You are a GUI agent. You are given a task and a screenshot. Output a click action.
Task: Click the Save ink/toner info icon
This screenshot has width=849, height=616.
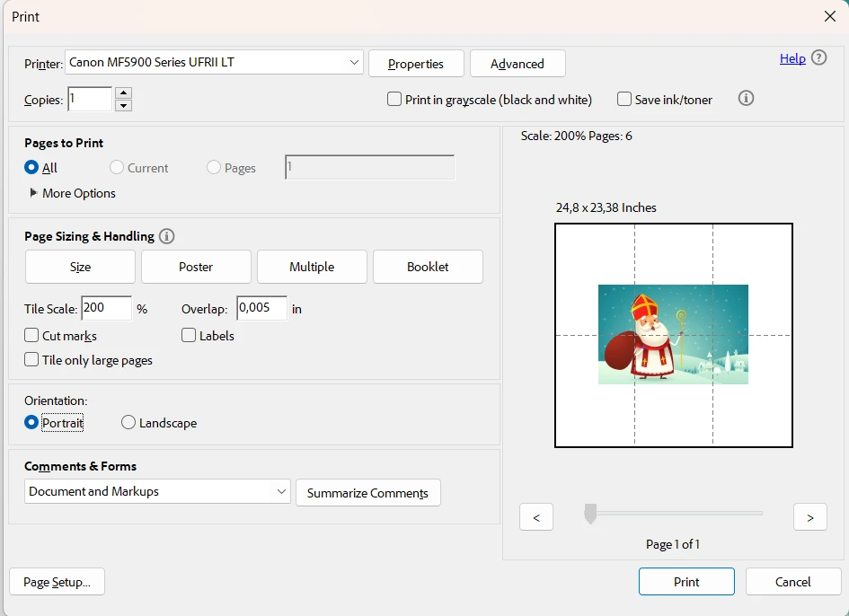click(x=746, y=99)
